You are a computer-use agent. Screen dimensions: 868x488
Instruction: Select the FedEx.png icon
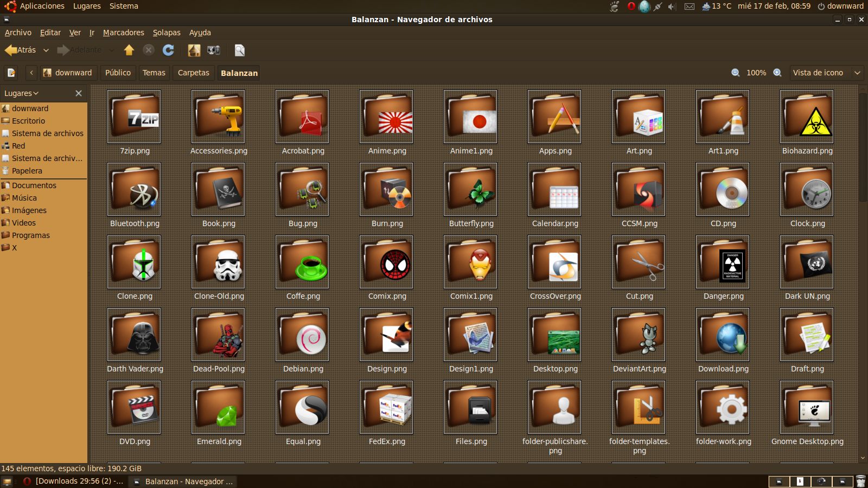[386, 407]
